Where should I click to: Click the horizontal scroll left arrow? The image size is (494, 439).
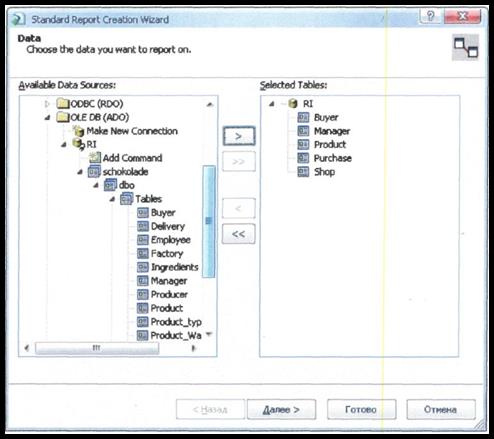click(x=27, y=348)
